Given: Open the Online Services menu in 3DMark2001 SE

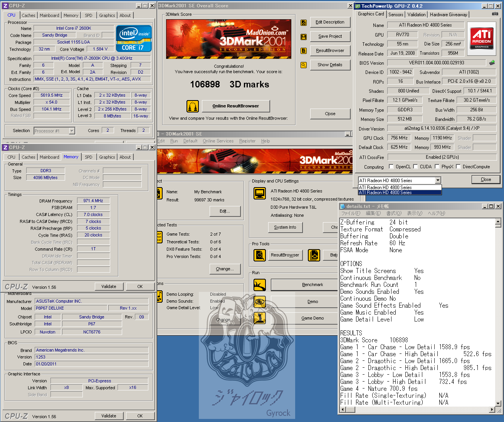Looking at the screenshot, I should tap(218, 141).
